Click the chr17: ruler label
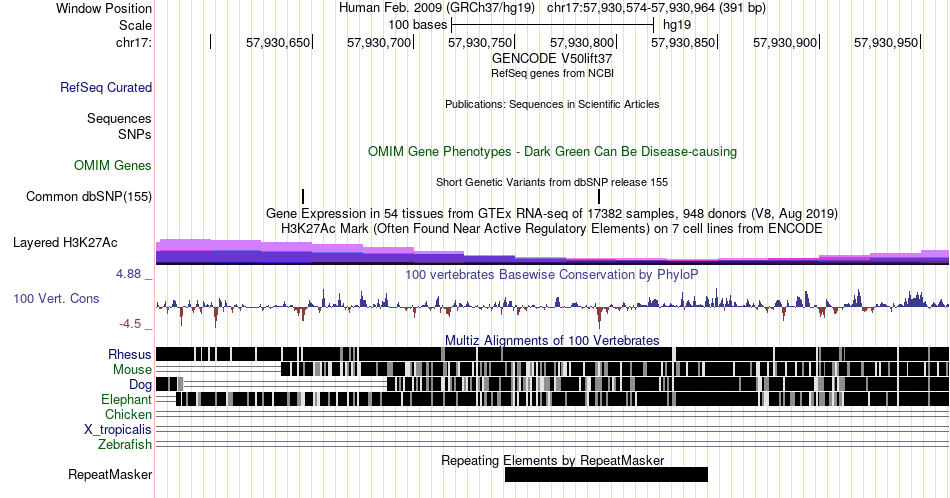950x498 pixels. tap(134, 42)
